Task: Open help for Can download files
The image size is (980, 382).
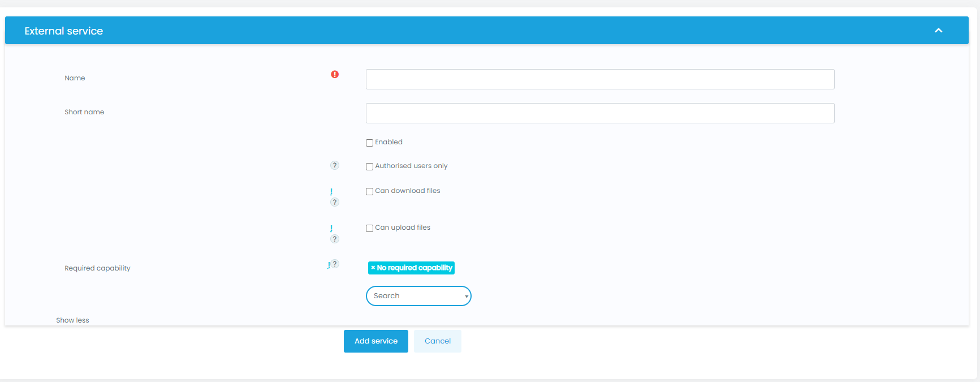Action: pos(335,202)
